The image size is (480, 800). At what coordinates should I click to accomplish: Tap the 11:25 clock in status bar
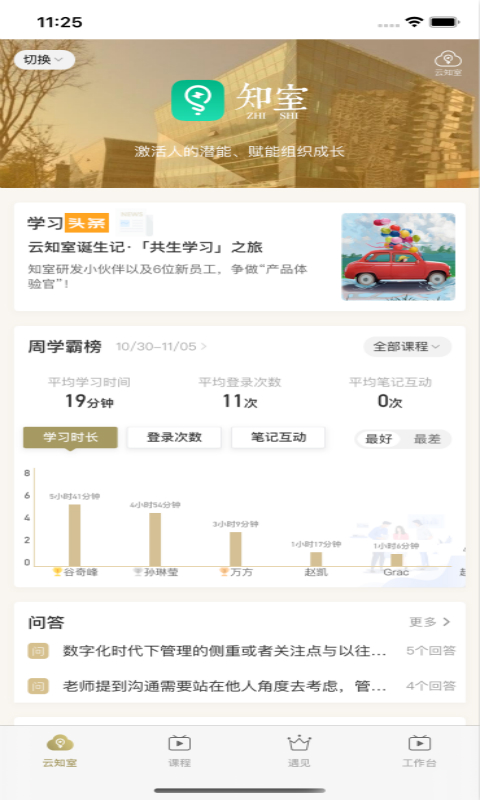click(x=60, y=22)
